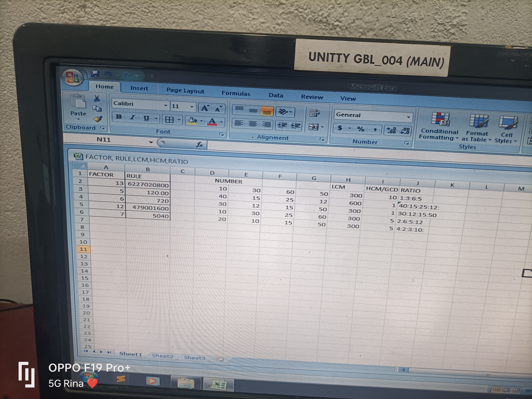Toggle Italic formatting
Viewport: 532px width, 399px height.
click(132, 117)
